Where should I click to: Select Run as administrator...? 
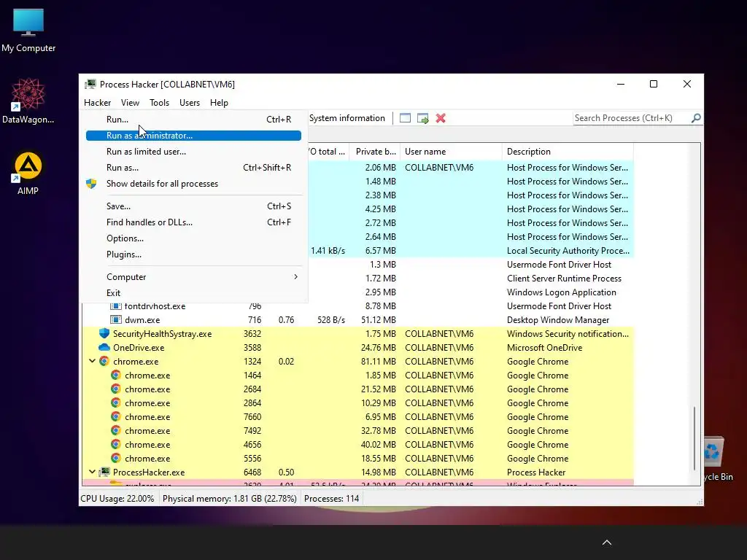click(x=193, y=136)
